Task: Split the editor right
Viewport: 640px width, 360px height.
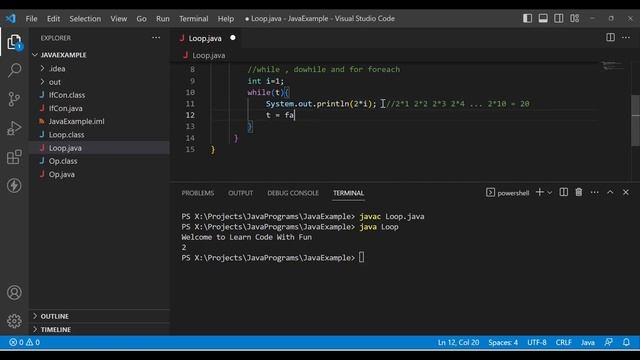Action: click(x=610, y=38)
